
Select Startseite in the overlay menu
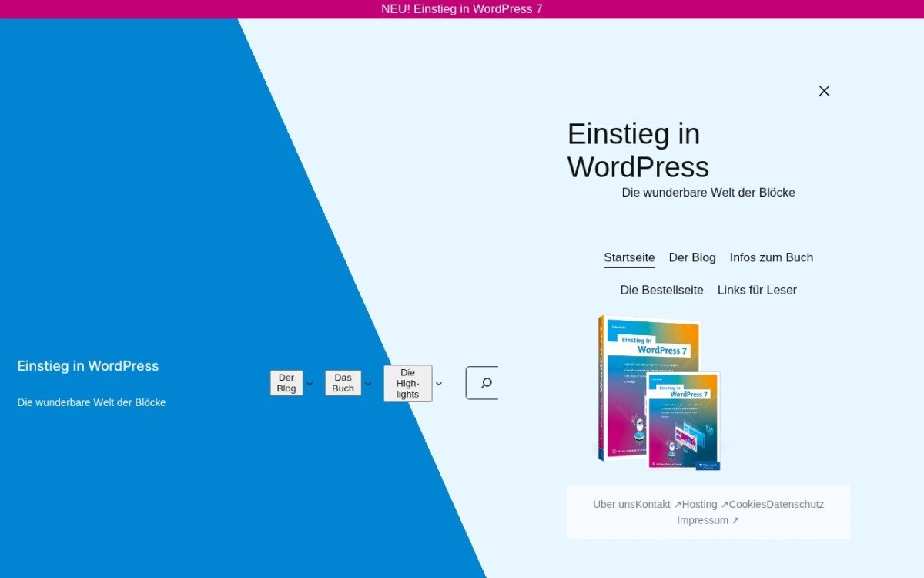pos(629,257)
